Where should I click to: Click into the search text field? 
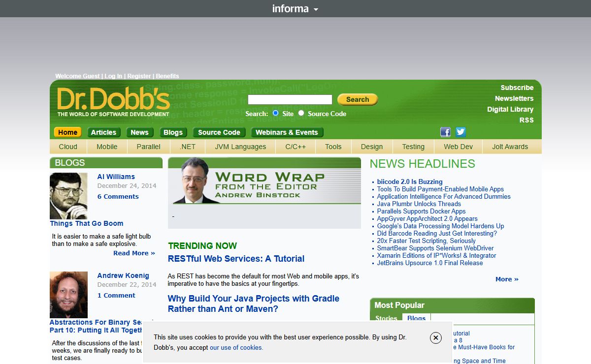pos(290,100)
